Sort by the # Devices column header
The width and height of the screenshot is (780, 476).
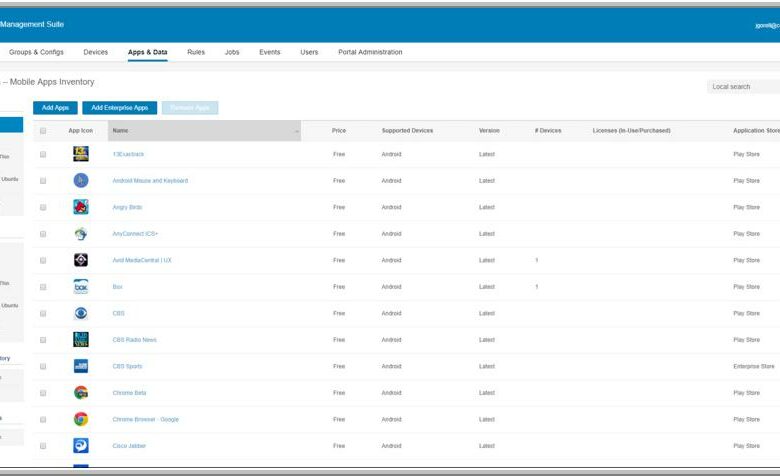[548, 130]
